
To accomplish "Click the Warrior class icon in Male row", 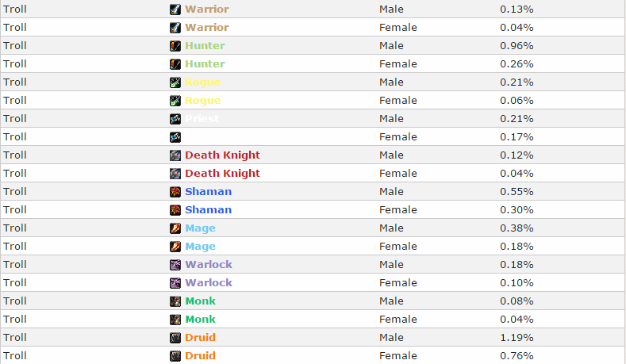I will tap(175, 10).
